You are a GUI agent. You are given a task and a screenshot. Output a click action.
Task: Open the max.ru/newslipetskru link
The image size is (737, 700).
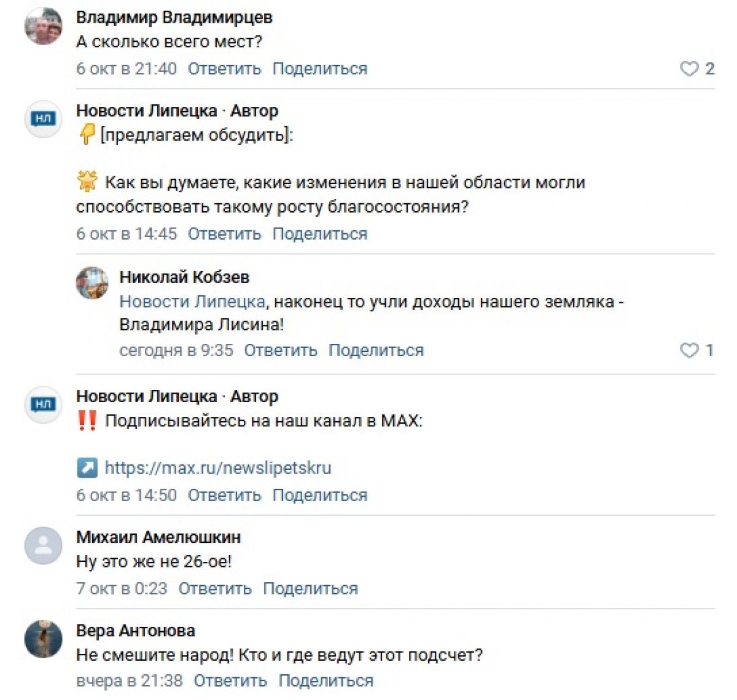click(218, 468)
